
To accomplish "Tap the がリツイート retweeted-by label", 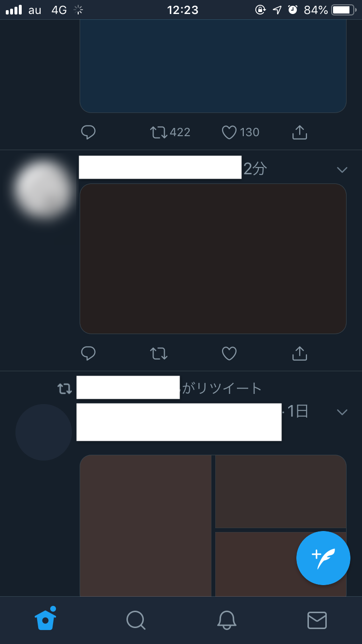I will pos(222,388).
